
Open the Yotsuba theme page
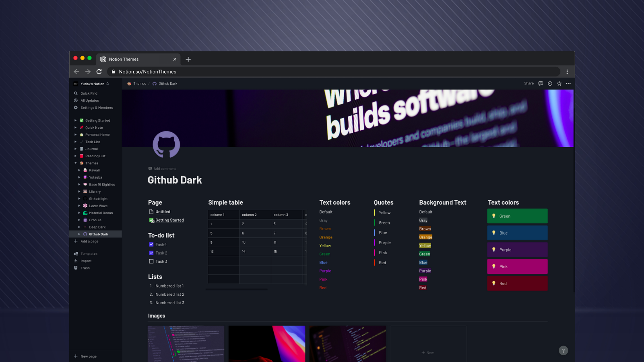[95, 177]
